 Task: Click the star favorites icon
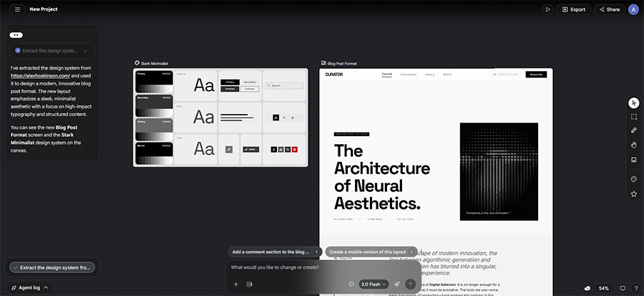pos(633,194)
